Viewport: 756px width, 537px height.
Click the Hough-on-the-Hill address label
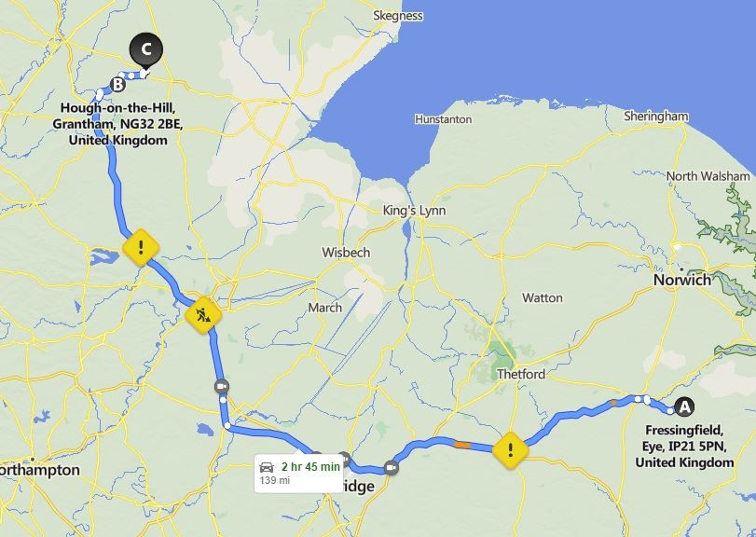tap(118, 124)
